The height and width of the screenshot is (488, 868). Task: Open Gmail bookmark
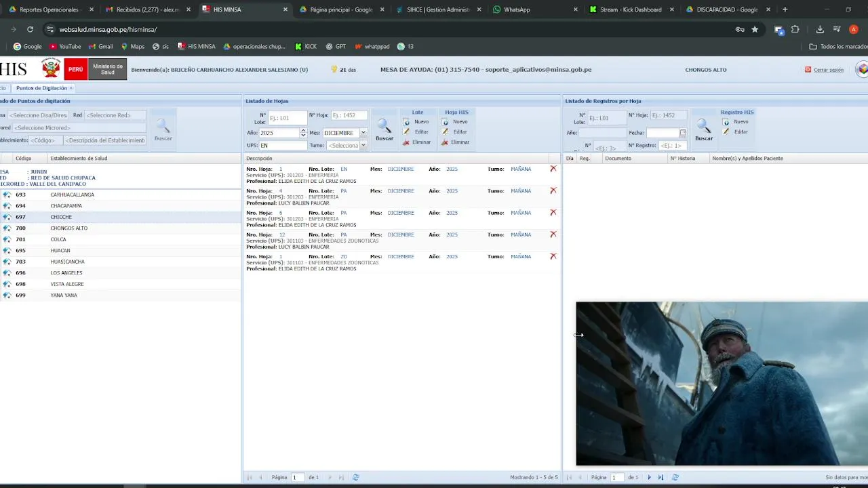coord(100,47)
